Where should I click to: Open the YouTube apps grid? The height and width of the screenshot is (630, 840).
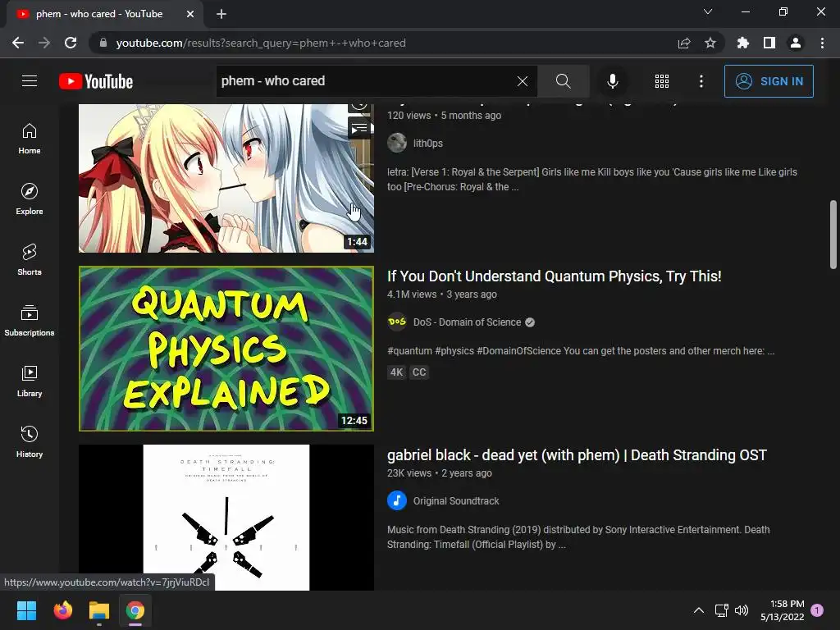coord(662,81)
